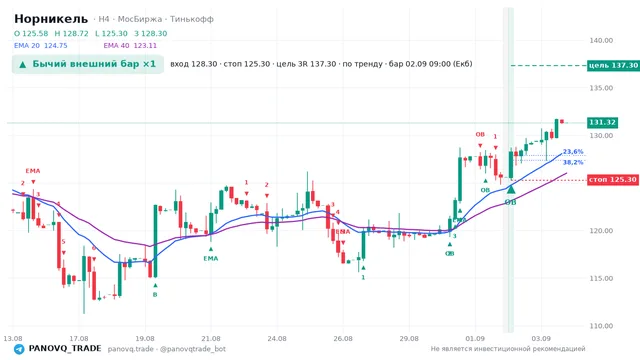Click the "21.08" date axis label
The width and height of the screenshot is (640, 360).
[x=211, y=338]
